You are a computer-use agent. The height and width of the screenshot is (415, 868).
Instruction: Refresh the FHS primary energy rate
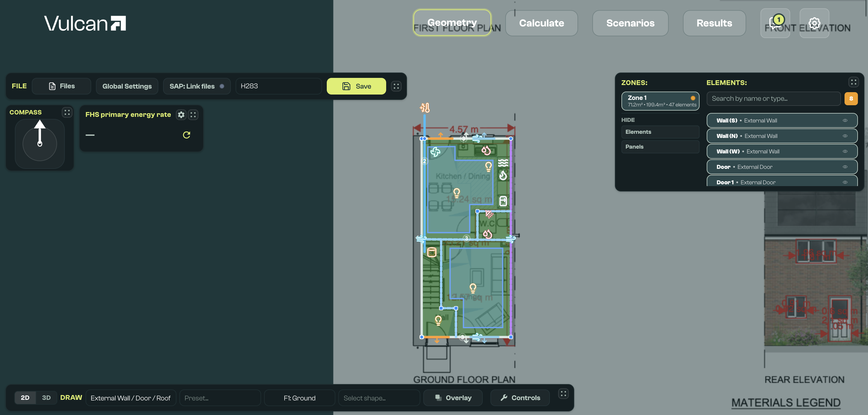[186, 135]
